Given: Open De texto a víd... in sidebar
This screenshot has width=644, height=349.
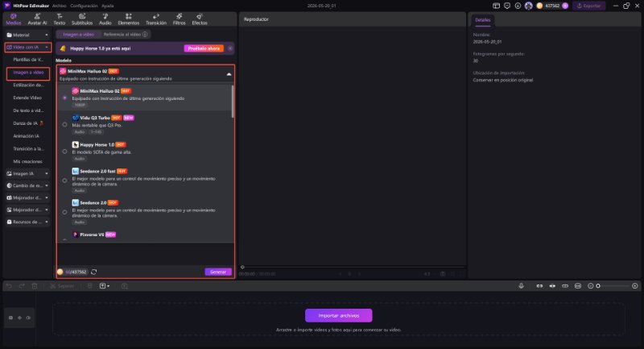Looking at the screenshot, I should [28, 110].
